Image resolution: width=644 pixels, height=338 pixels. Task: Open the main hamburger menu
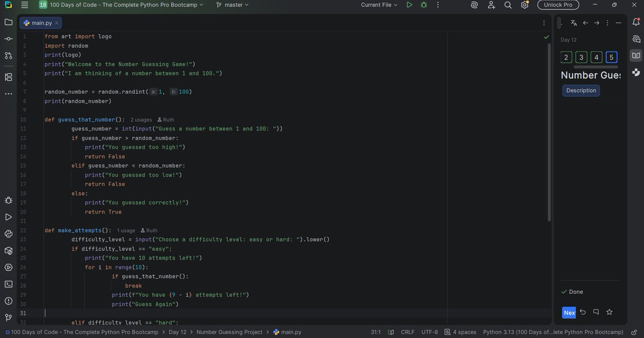coord(25,5)
